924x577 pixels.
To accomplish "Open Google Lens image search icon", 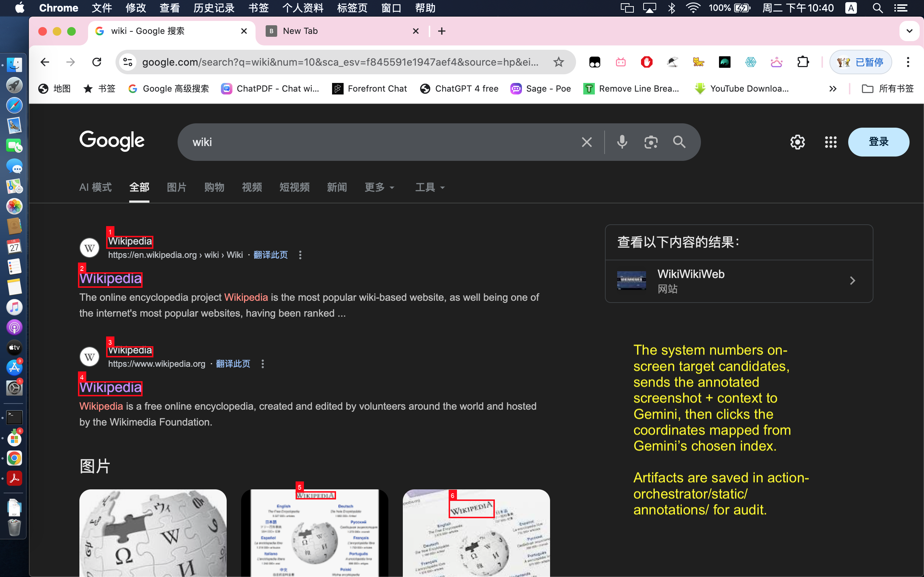I will tap(650, 142).
